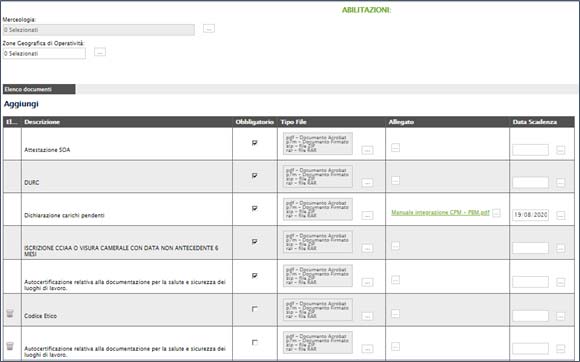This screenshot has height=362, width=580.
Task: Open date picker beside the 19/08/2020 date
Action: (561, 215)
